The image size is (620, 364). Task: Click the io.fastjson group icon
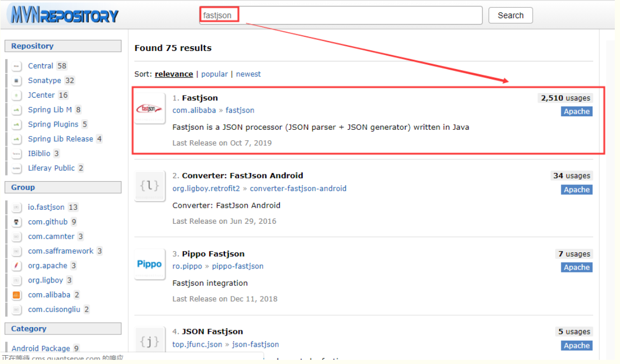(16, 207)
